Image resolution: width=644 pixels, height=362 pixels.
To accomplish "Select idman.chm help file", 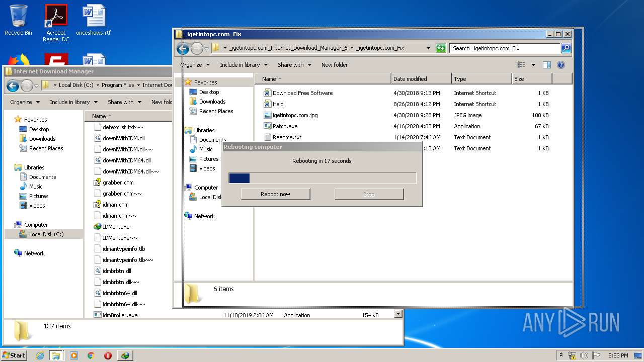I will pyautogui.click(x=111, y=205).
